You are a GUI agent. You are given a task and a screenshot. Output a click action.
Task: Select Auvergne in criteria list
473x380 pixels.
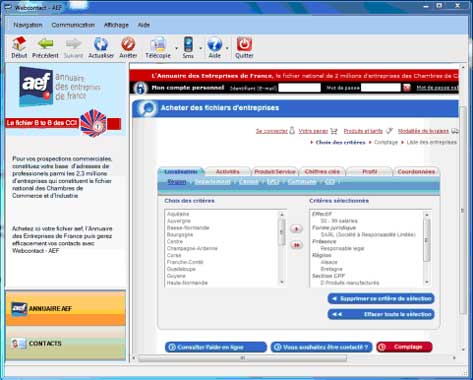[179, 221]
